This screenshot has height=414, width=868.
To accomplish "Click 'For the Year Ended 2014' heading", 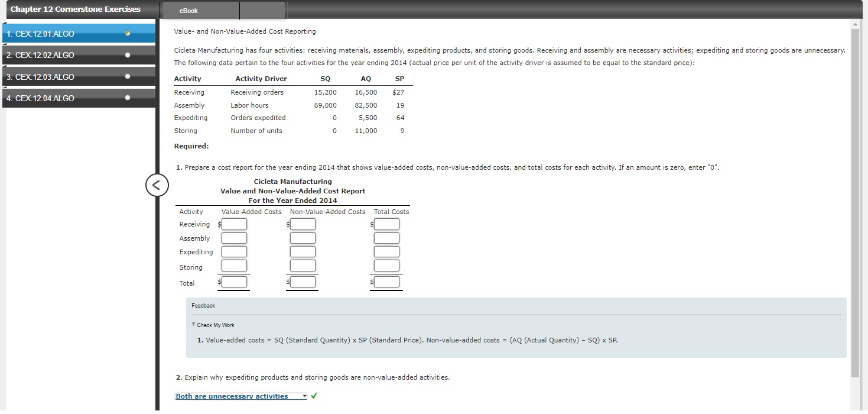I will [x=293, y=200].
